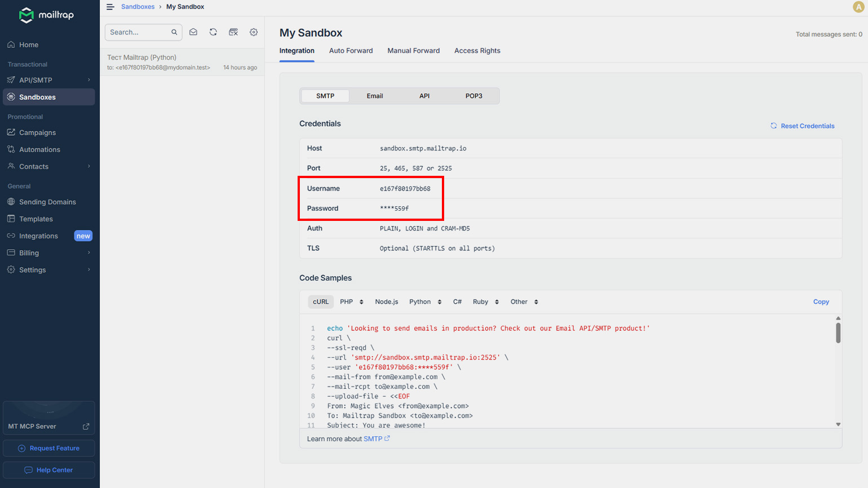This screenshot has width=868, height=488.
Task: Open the Help Center button
Action: tap(49, 470)
